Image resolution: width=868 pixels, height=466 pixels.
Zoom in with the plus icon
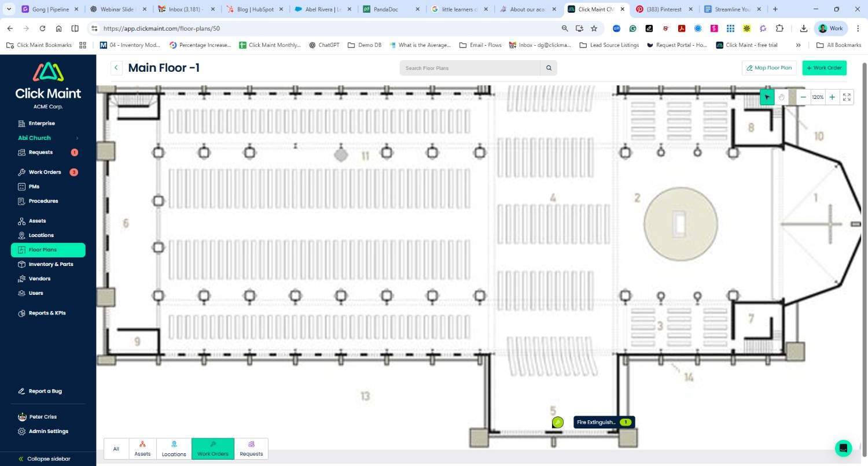click(x=832, y=97)
